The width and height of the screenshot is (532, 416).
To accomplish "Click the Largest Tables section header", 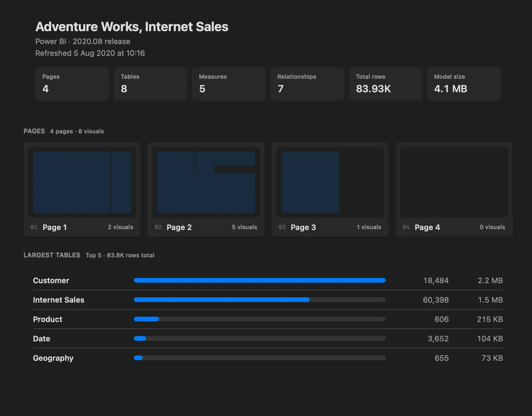I will pos(52,255).
